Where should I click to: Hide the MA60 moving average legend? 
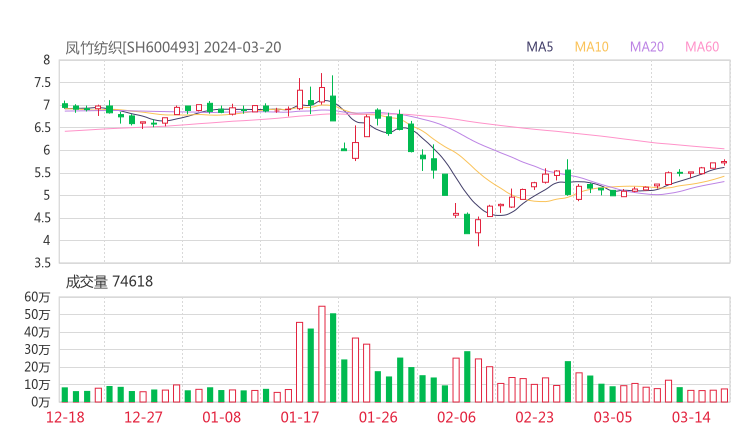[702, 47]
